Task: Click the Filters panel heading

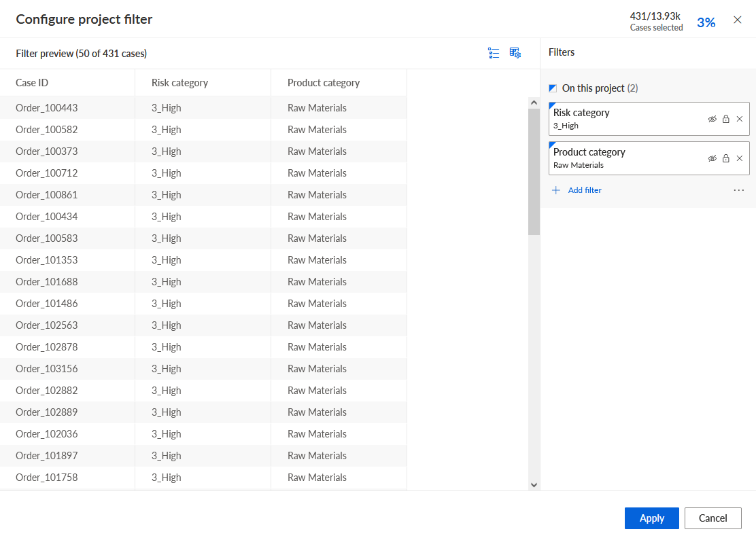Action: coord(561,52)
